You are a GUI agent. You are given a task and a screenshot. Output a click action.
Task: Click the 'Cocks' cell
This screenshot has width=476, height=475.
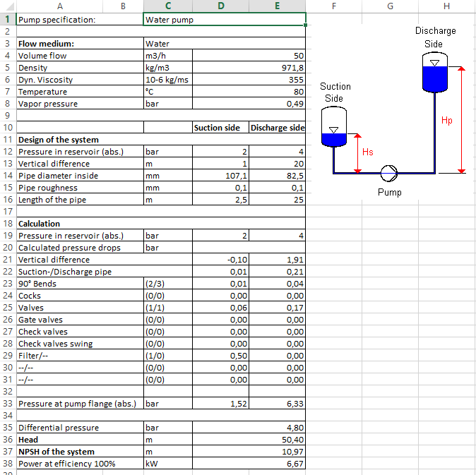point(80,296)
